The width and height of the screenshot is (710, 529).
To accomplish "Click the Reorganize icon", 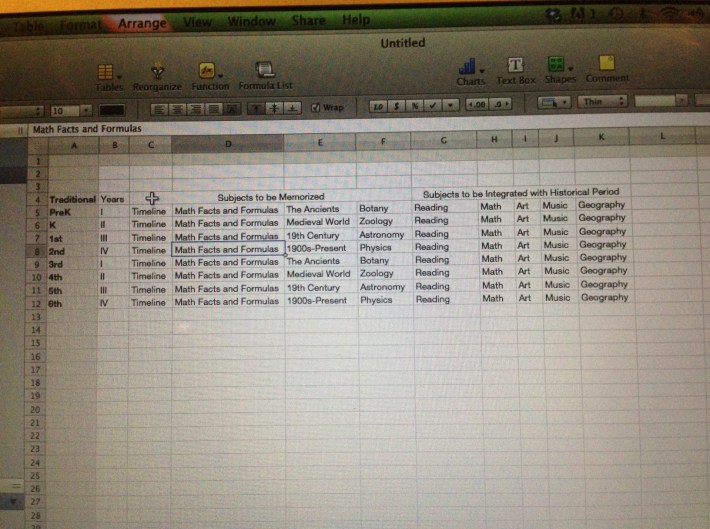I will [155, 72].
